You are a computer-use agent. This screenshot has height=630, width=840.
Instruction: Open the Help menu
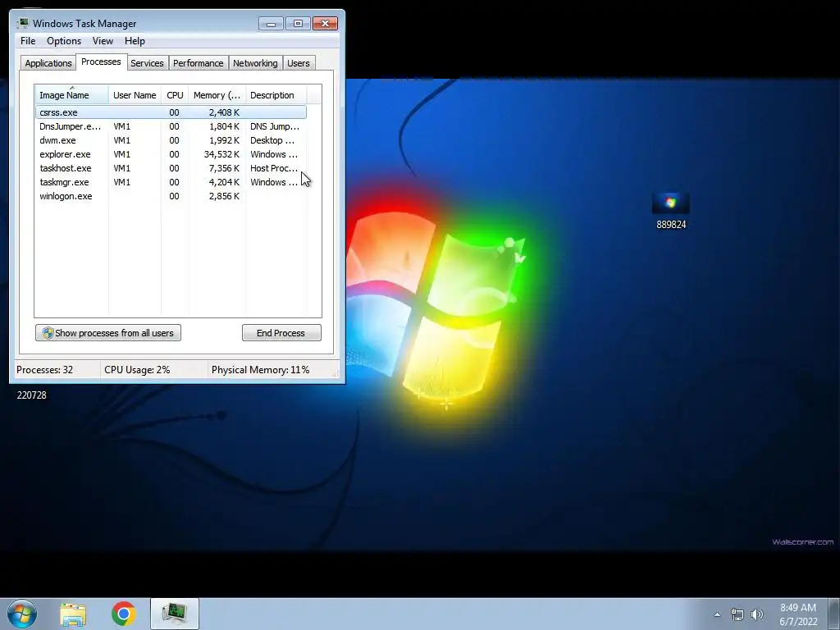pos(135,41)
